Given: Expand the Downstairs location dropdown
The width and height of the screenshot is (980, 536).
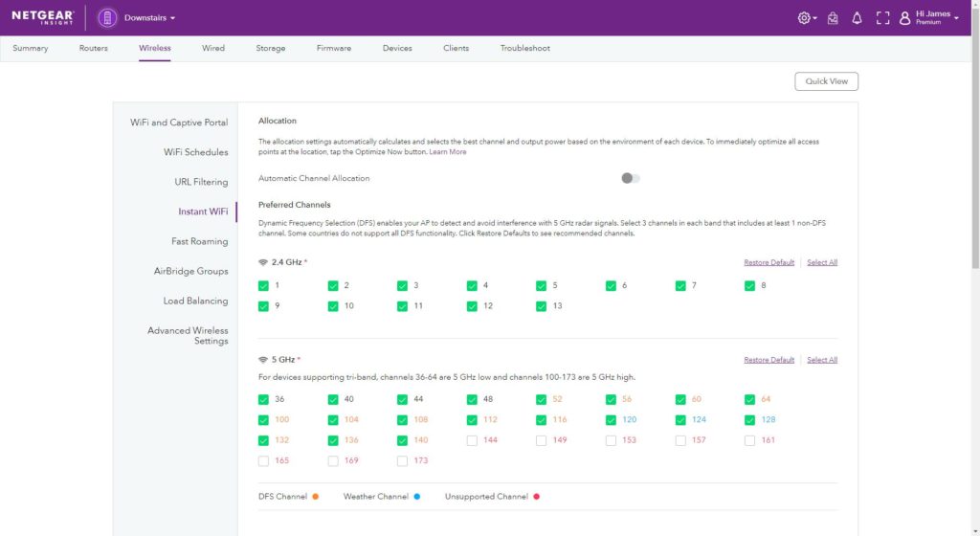Looking at the screenshot, I should pyautogui.click(x=173, y=18).
